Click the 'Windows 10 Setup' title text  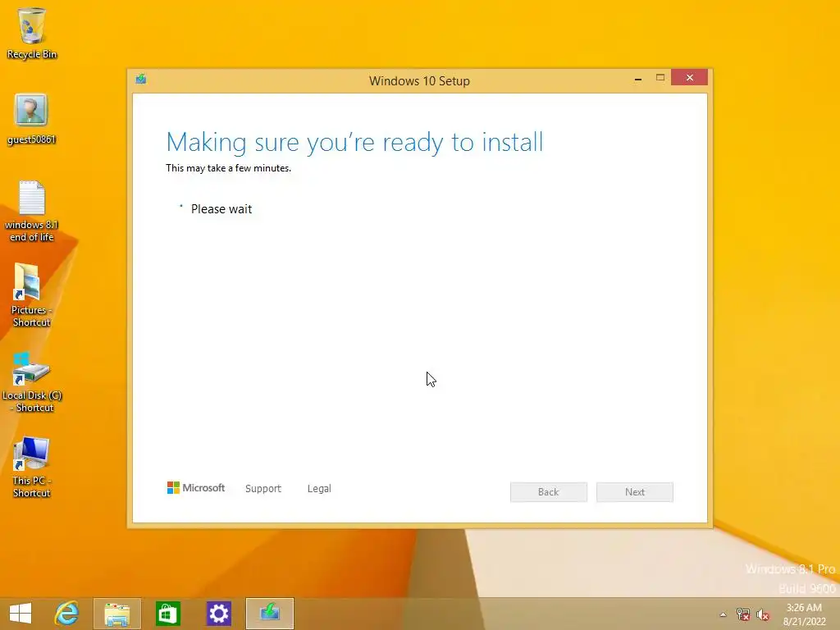point(419,81)
